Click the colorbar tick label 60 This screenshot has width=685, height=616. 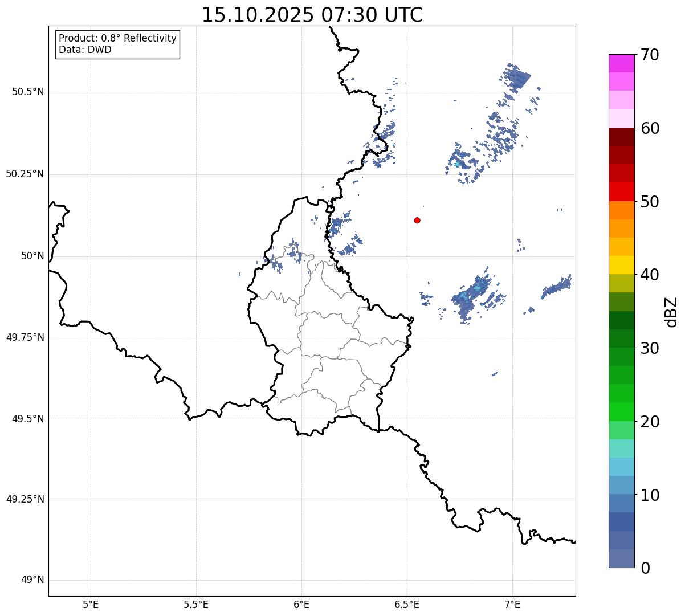pos(650,128)
